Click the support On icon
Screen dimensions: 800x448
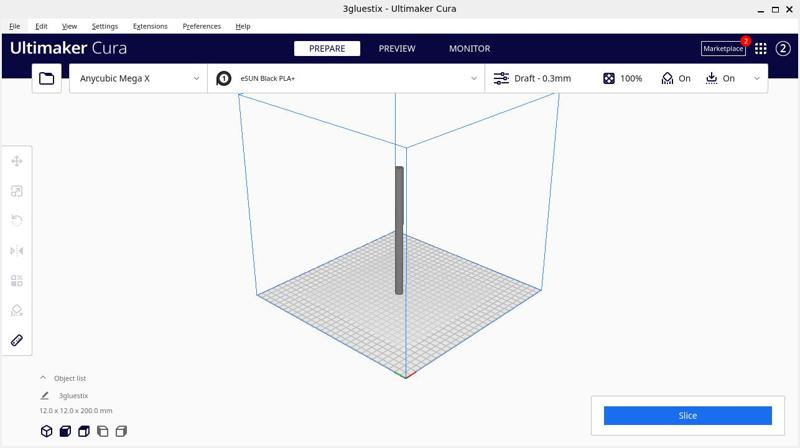tap(667, 78)
